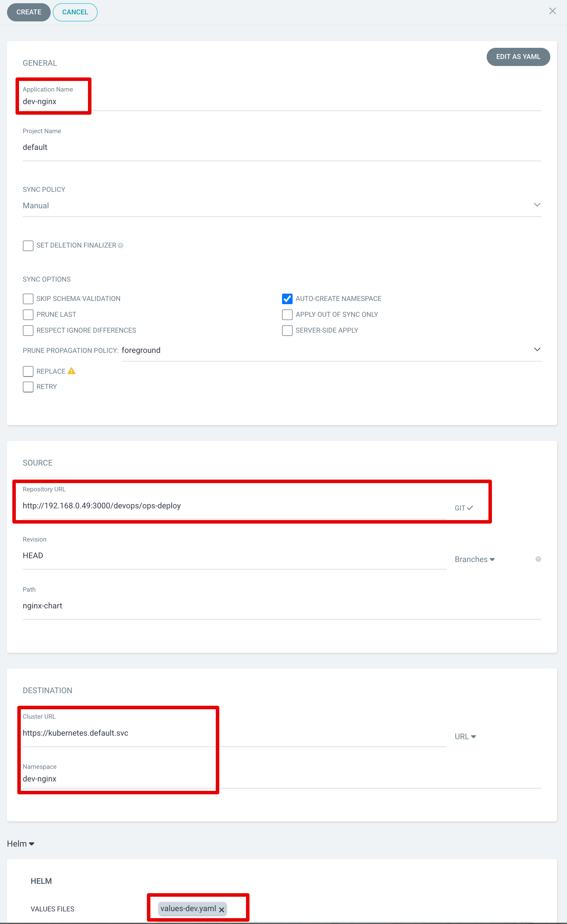
Task: Open the Sync Policy chevron dropdown
Action: pos(537,205)
